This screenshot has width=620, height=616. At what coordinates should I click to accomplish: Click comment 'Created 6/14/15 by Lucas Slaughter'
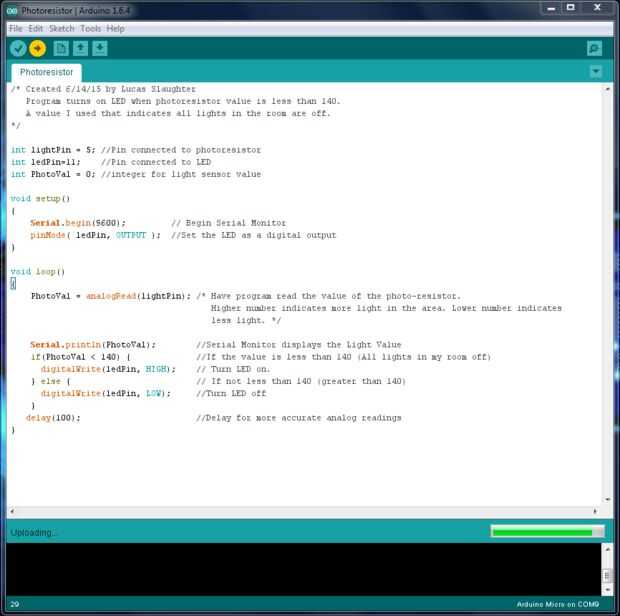point(110,89)
